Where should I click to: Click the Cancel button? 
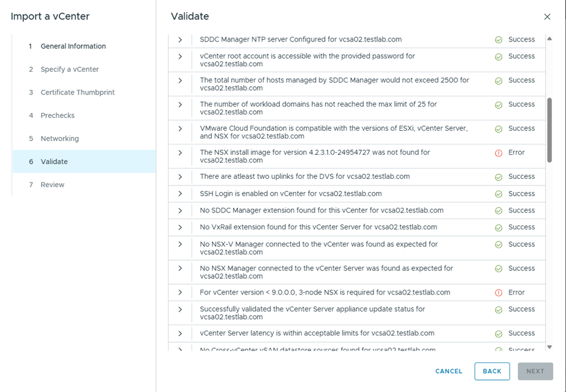tap(449, 372)
